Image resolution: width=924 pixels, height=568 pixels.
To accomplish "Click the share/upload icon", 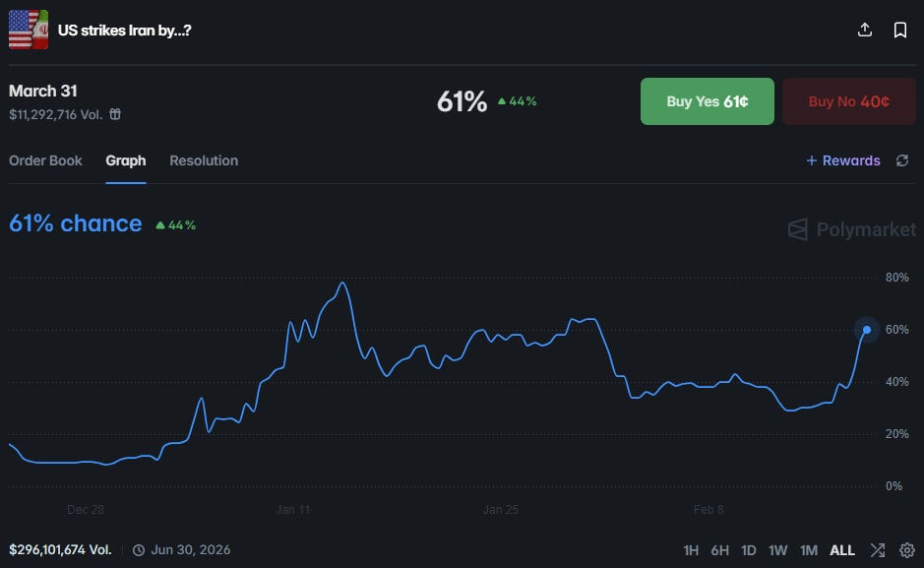I will click(x=865, y=30).
